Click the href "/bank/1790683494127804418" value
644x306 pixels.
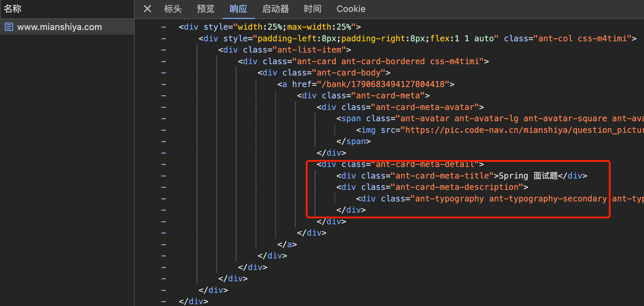pyautogui.click(x=383, y=84)
